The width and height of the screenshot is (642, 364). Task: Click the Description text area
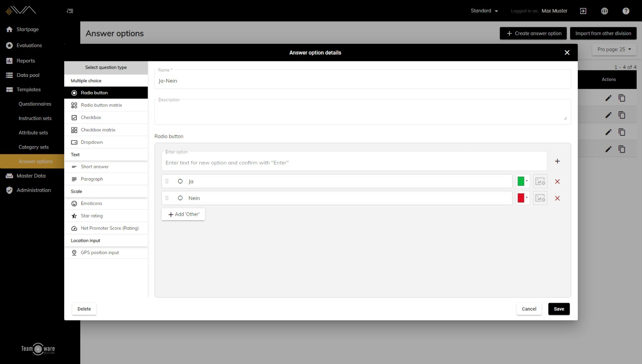363,112
